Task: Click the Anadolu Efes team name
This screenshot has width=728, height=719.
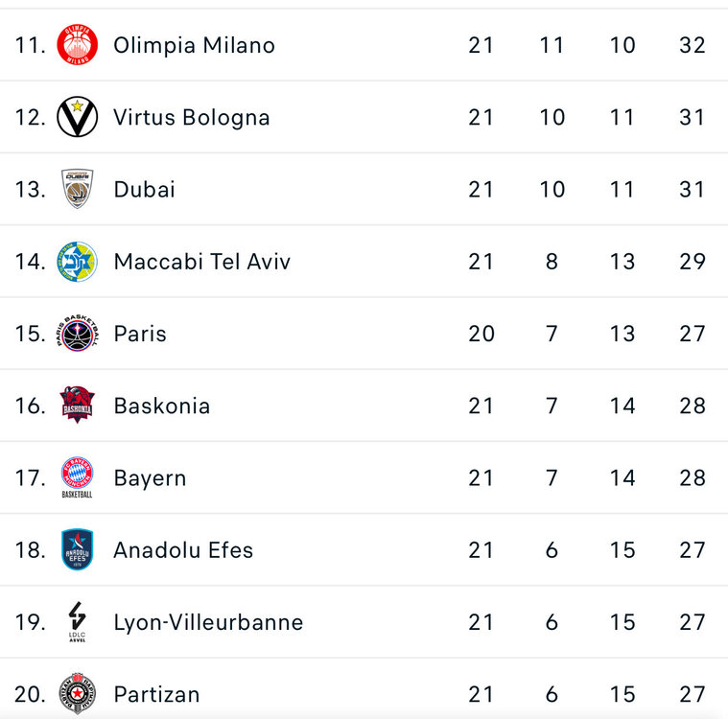Action: pyautogui.click(x=183, y=549)
